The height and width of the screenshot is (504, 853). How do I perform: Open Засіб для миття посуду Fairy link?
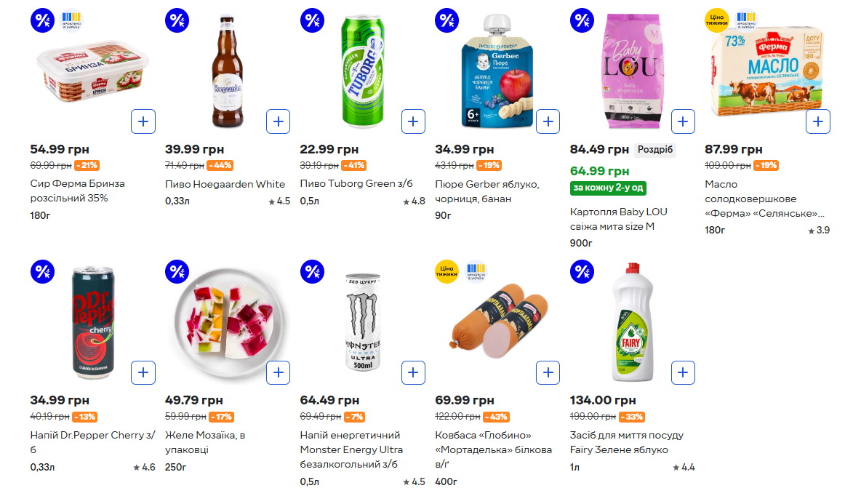[x=626, y=442]
